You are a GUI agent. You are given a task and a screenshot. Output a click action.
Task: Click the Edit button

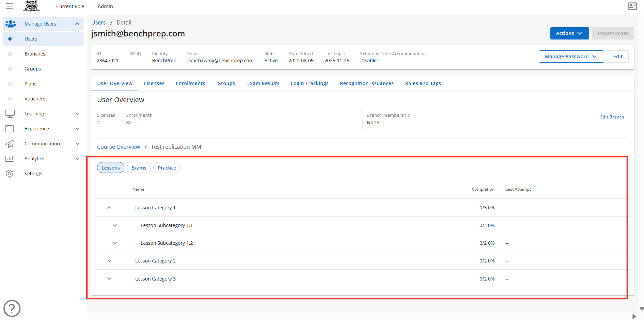click(617, 57)
